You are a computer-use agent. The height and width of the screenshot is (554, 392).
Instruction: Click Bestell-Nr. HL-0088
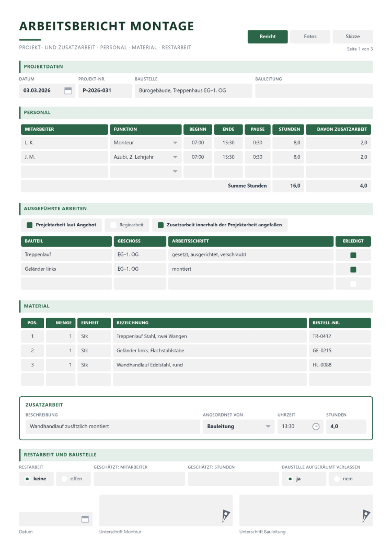click(340, 365)
